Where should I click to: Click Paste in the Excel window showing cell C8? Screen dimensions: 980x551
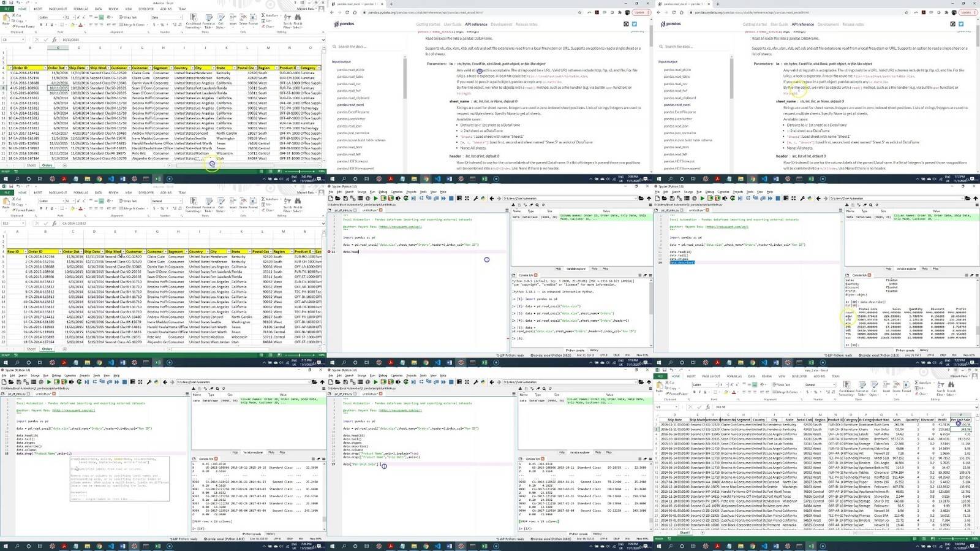6,20
